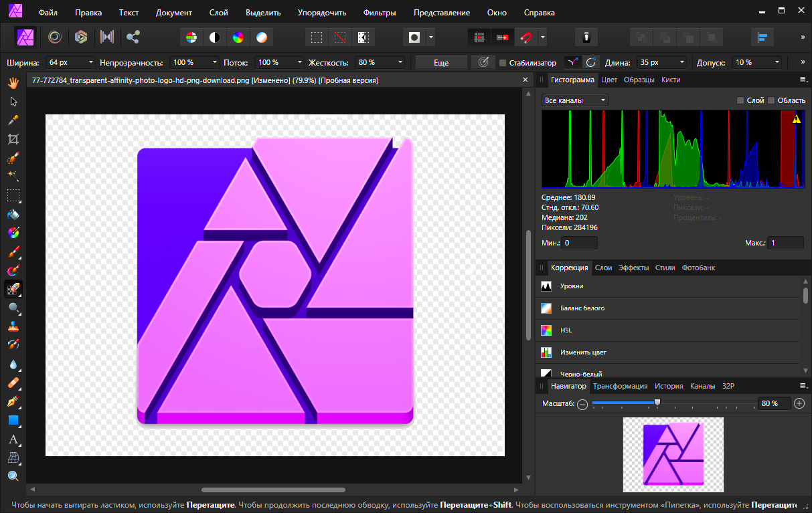
Task: Pick the Color Picker eyedropper tool
Action: [13, 120]
